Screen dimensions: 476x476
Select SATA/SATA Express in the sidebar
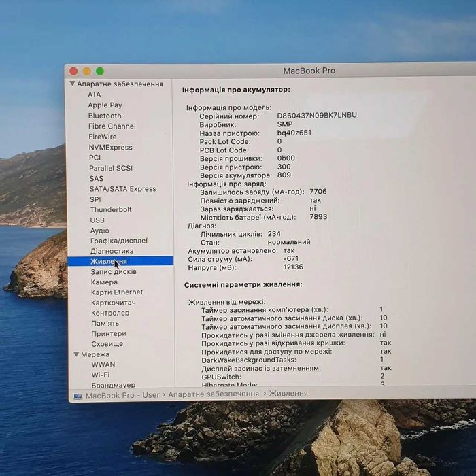tap(123, 189)
